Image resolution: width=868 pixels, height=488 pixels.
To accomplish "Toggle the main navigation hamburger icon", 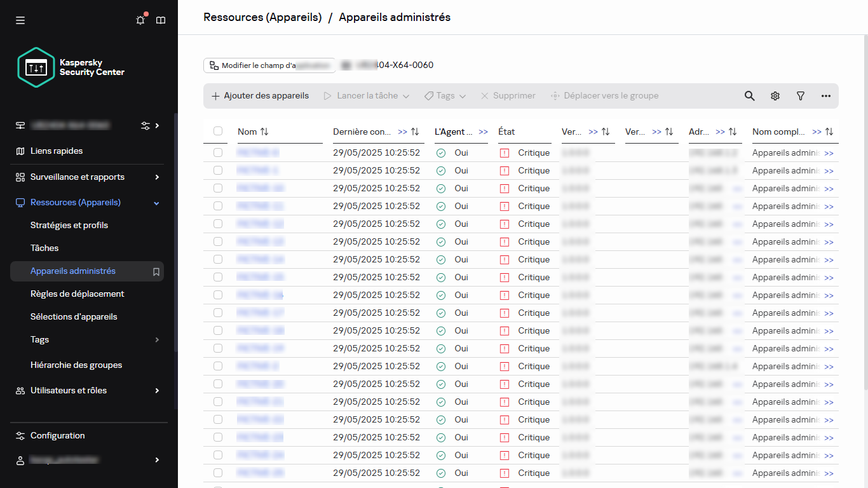I will [x=20, y=20].
